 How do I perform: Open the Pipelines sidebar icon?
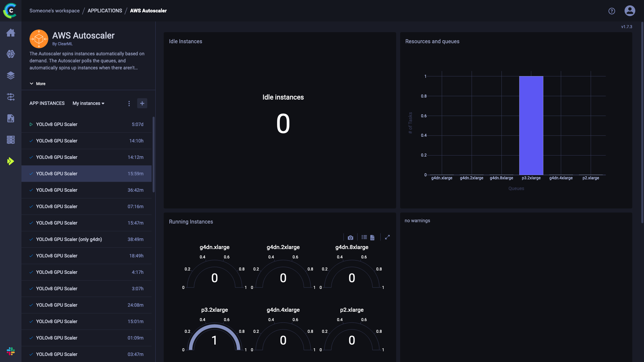(x=11, y=97)
